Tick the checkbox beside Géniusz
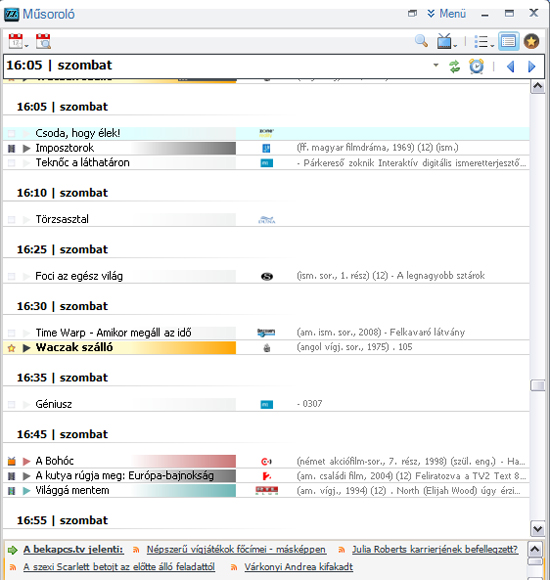 [x=11, y=405]
